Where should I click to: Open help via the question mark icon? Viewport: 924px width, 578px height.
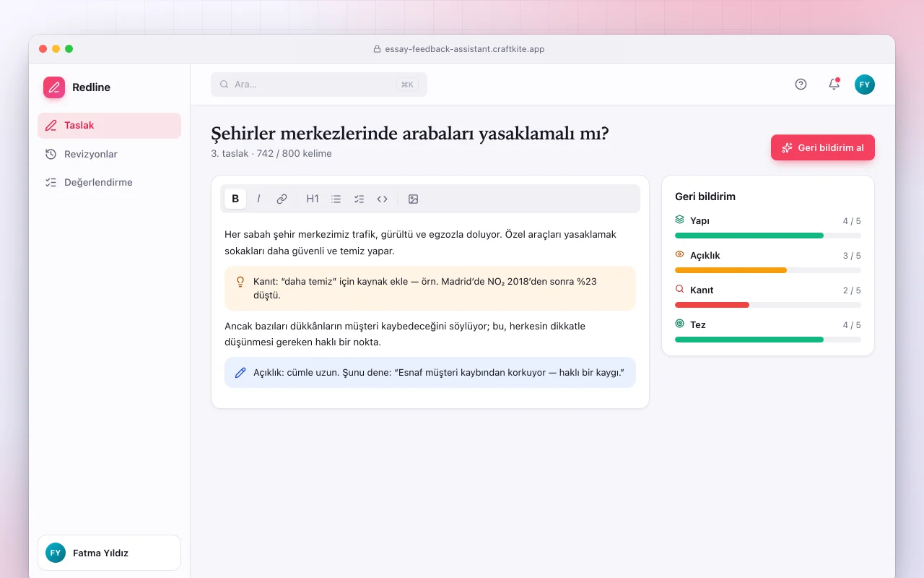[x=801, y=85]
